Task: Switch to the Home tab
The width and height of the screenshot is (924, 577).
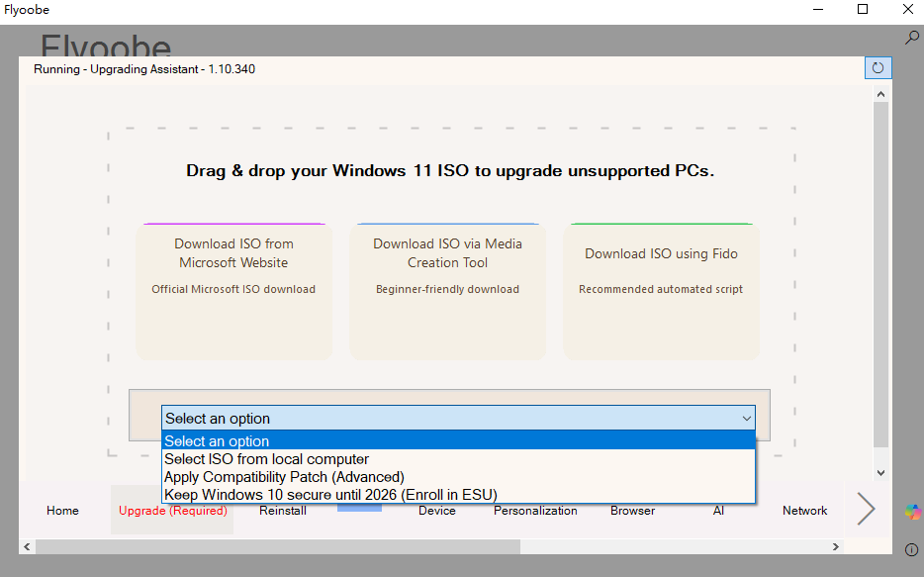Action: pyautogui.click(x=62, y=511)
